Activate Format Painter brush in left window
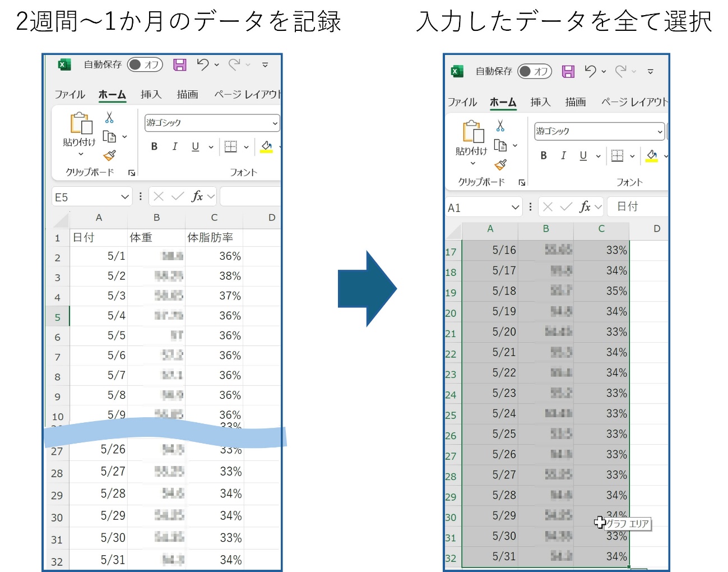The width and height of the screenshot is (728, 572). point(109,155)
